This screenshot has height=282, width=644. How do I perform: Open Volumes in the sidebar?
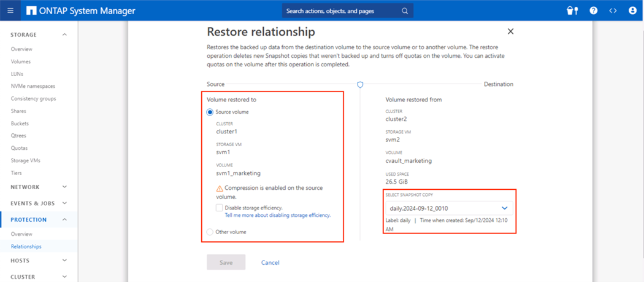(21, 61)
